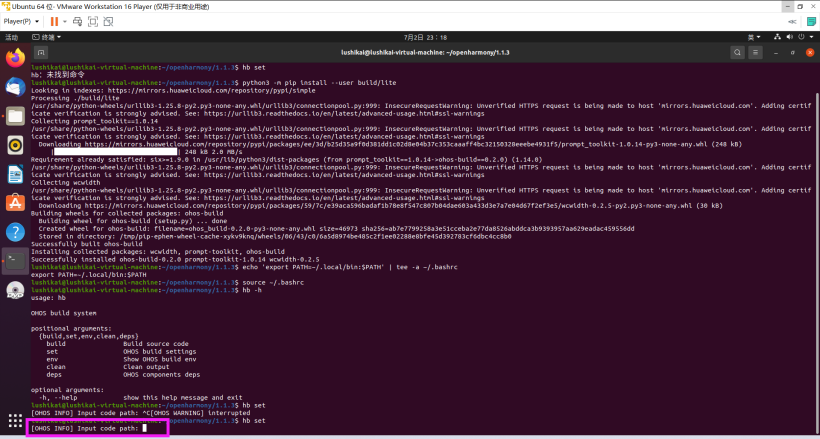
Task: Open a new tab in the terminal
Action: tap(41, 52)
